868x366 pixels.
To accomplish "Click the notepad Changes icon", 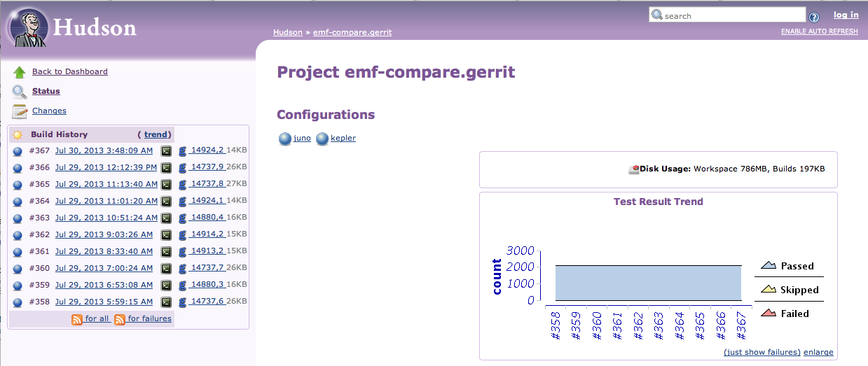I will [20, 111].
